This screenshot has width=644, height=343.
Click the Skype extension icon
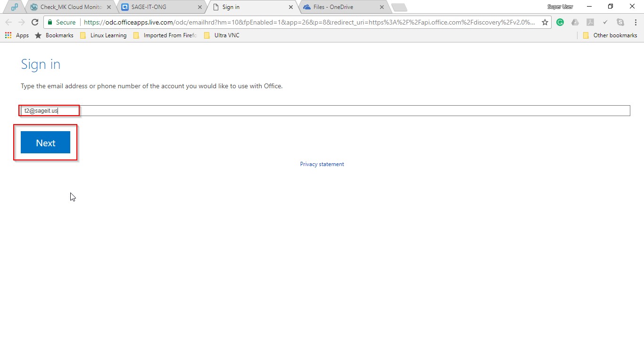(x=620, y=22)
